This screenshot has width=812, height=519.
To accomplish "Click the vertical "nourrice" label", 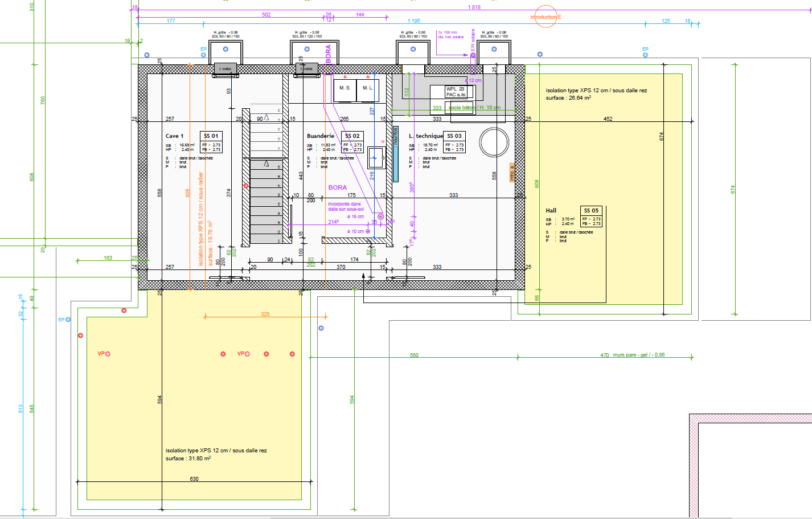I will point(396,136).
